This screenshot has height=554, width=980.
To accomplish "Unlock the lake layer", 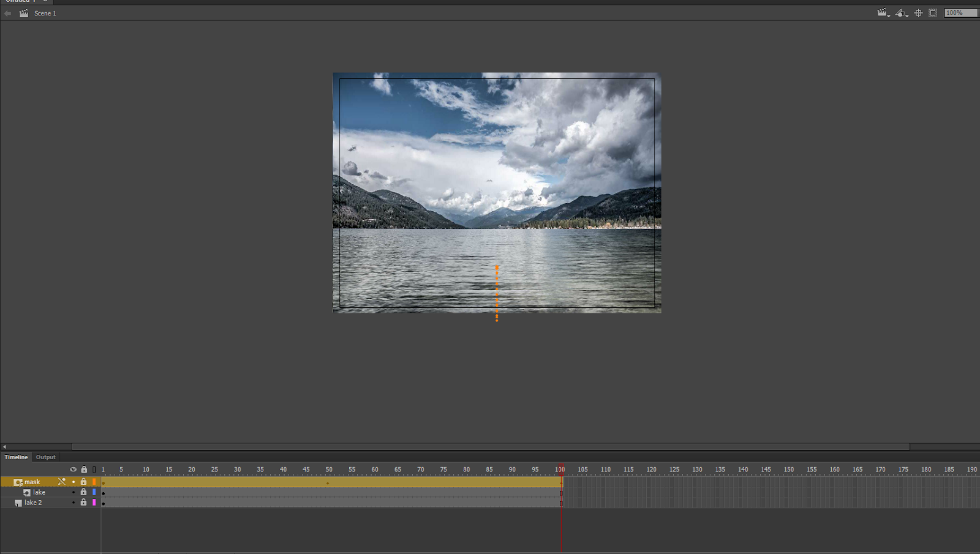I will [84, 492].
